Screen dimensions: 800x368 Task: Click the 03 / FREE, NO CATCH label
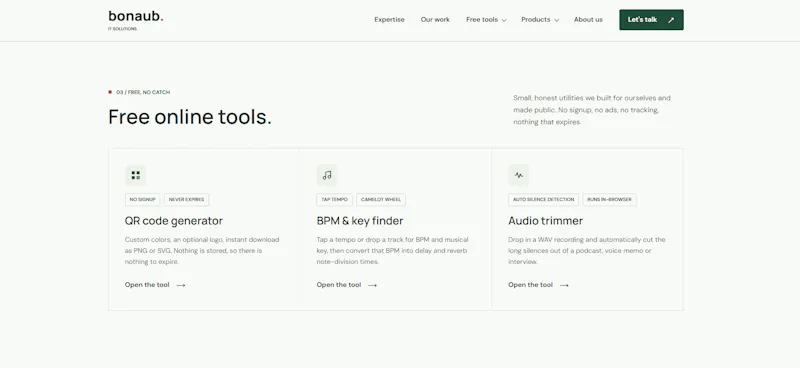[143, 92]
